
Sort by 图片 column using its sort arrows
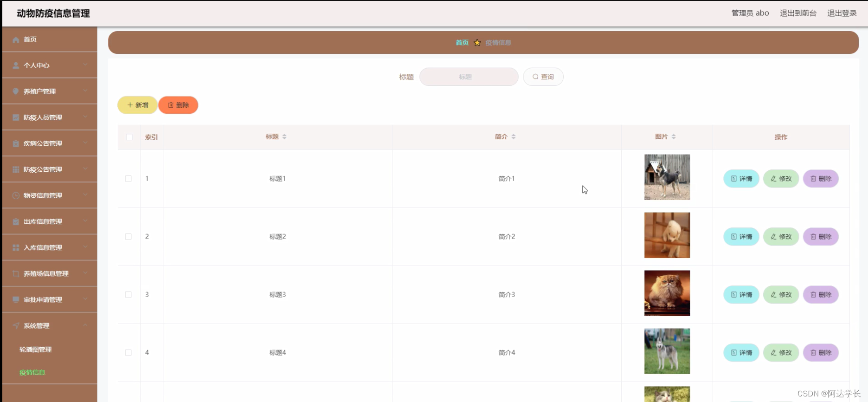coord(674,136)
